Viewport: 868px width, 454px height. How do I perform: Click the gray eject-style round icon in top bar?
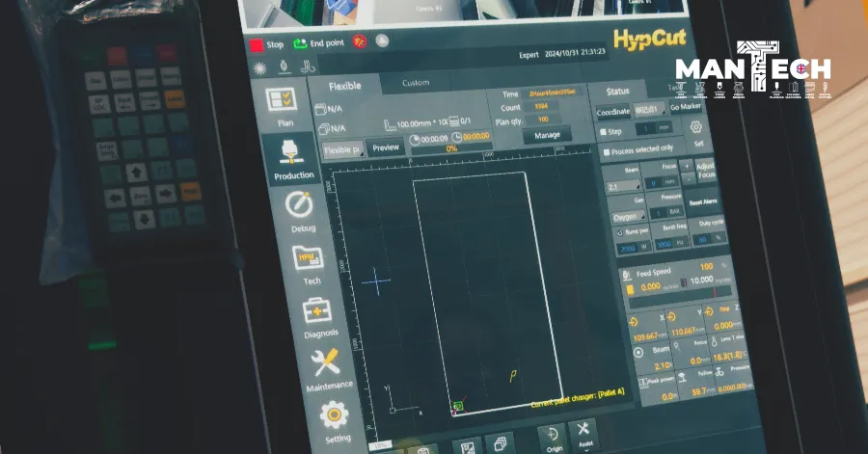pos(383,40)
